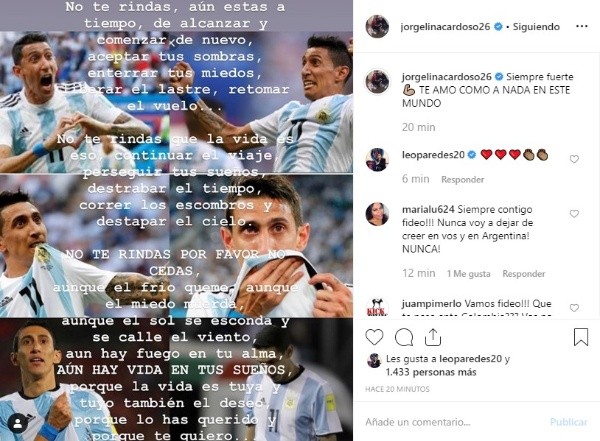Save the post with the bookmark icon
Image resolution: width=600 pixels, height=441 pixels.
tap(581, 337)
